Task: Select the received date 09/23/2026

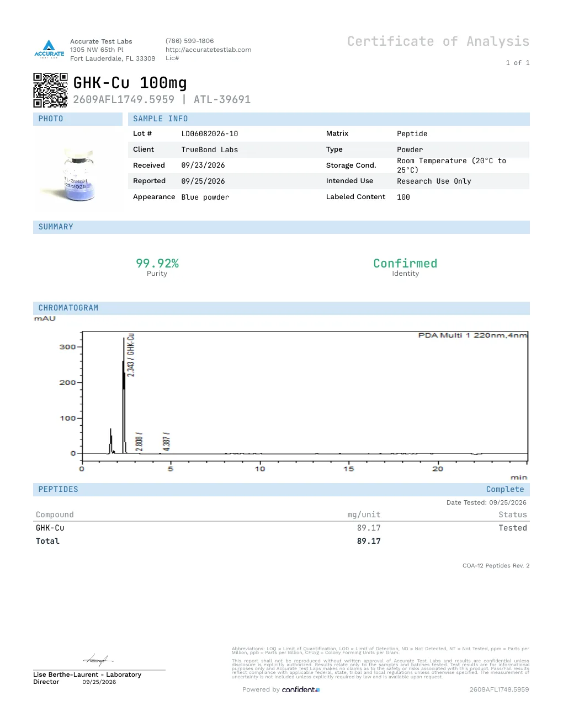Action: click(x=203, y=165)
